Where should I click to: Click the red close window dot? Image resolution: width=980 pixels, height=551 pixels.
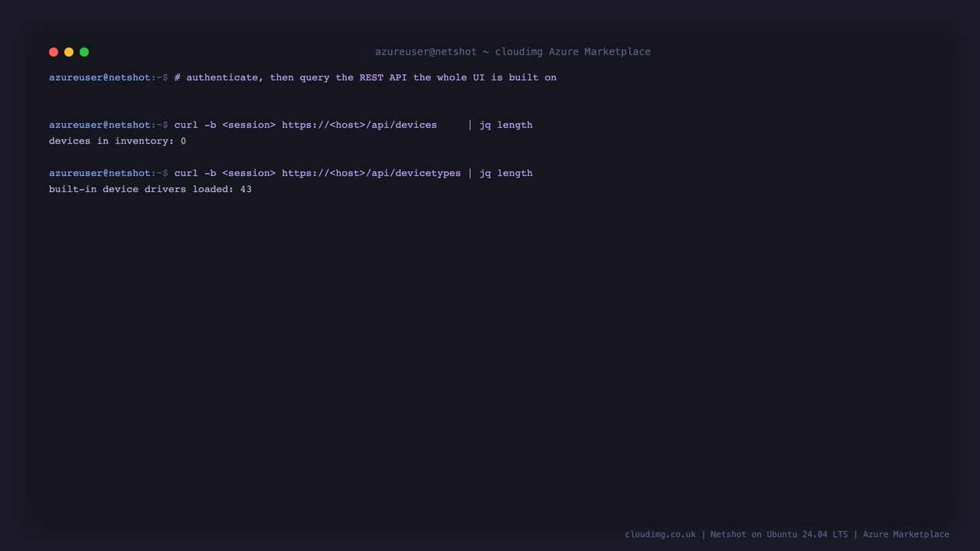pyautogui.click(x=54, y=52)
